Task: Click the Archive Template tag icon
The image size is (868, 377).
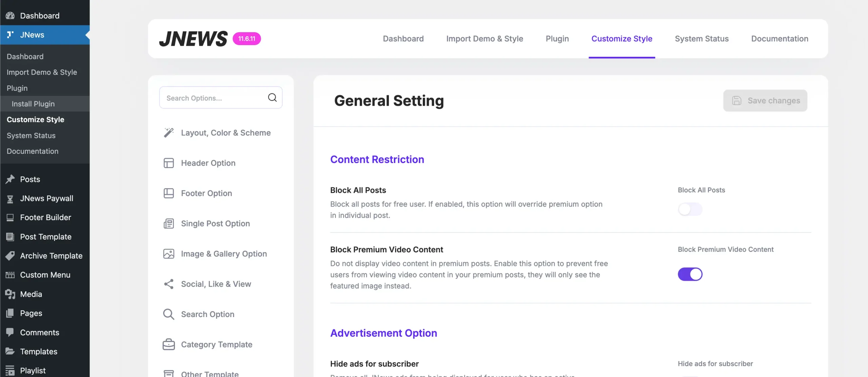Action: (10, 256)
